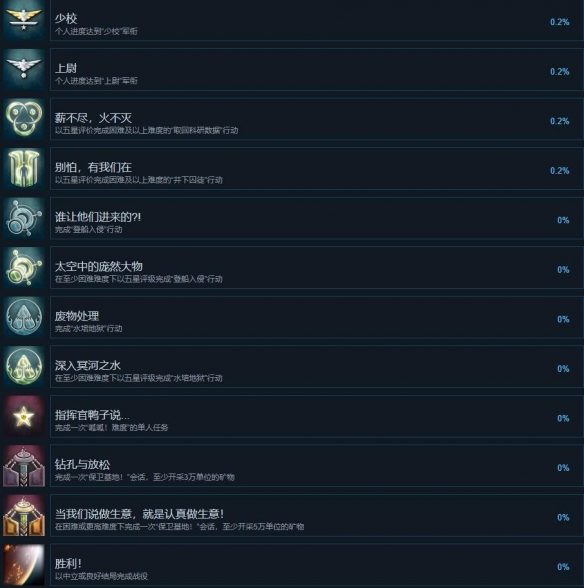Select the 薪不尽，火不灭 achievement icon
Viewport: 584px width, 588px height.
(x=24, y=119)
